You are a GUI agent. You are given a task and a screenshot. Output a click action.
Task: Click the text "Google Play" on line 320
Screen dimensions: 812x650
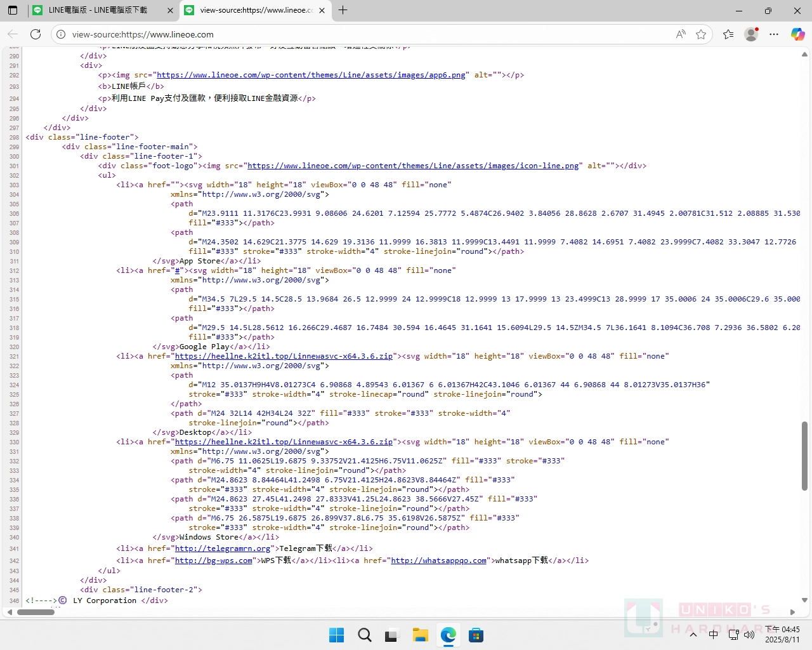pos(204,347)
